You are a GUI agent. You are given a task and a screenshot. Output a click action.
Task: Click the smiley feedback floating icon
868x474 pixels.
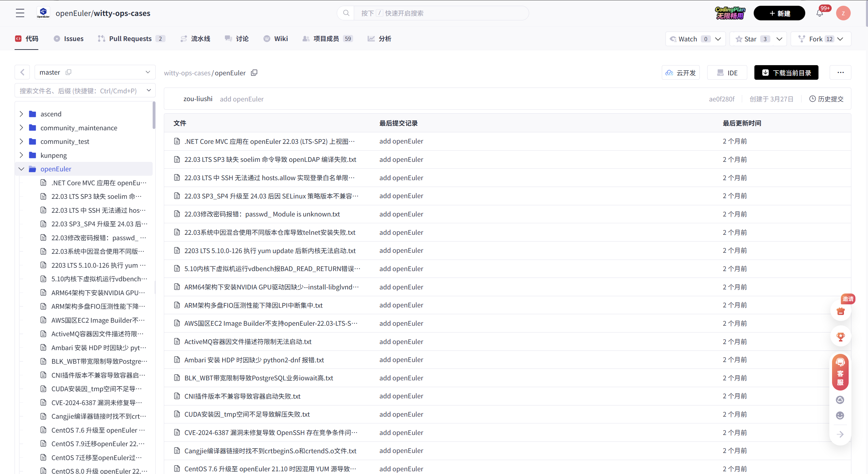[x=840, y=415]
